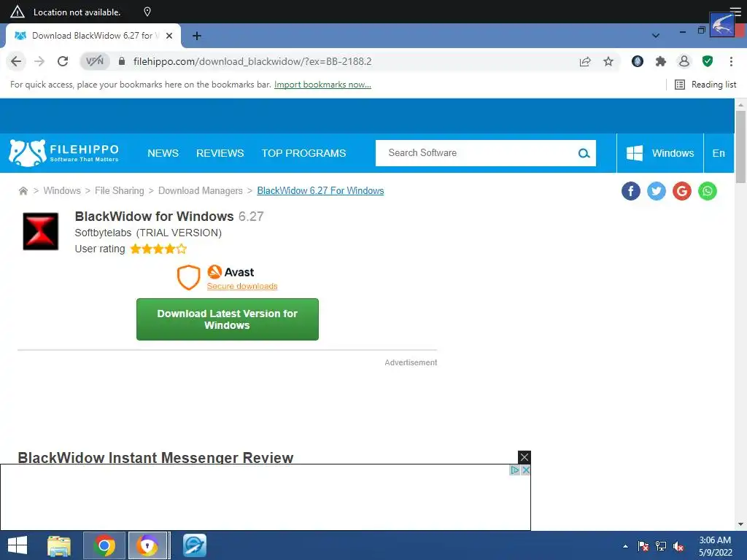Dismiss ad with small blue X
The height and width of the screenshot is (560, 747).
click(525, 470)
